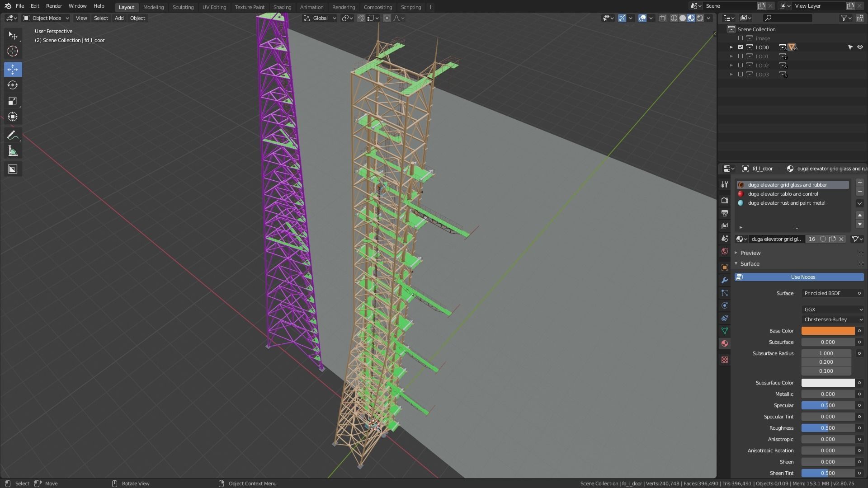Click the orange Base Color swatch

pos(828,331)
